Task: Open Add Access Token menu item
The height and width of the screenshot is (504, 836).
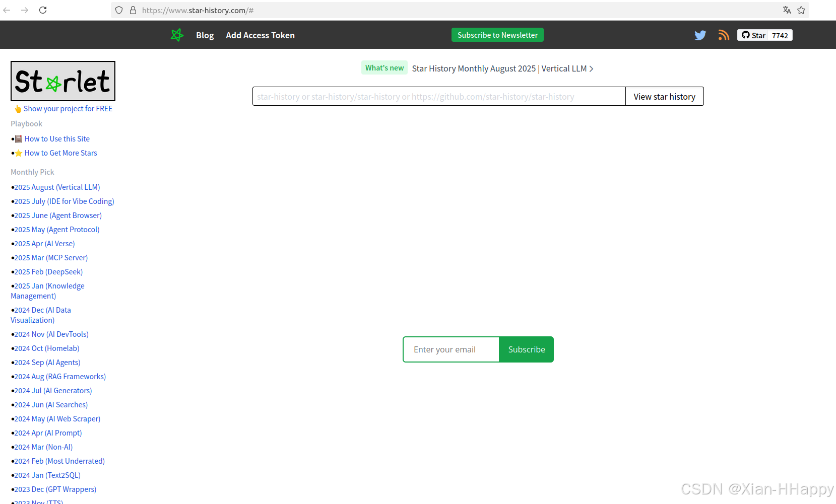Action: [x=260, y=35]
